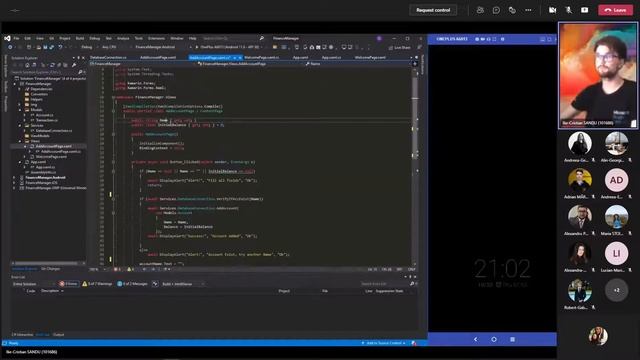Toggle the Warnings filter in Error List
The width and height of the screenshot is (640, 360).
click(97, 284)
